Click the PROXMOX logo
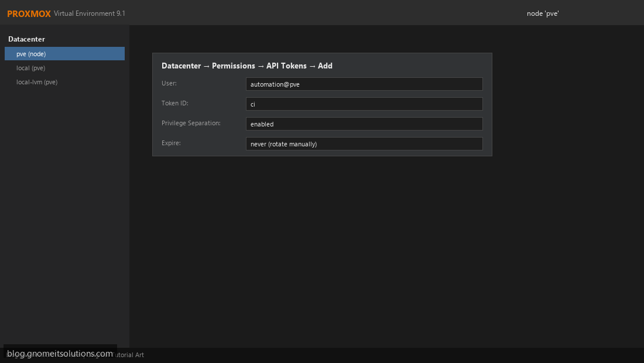 pos(29,13)
